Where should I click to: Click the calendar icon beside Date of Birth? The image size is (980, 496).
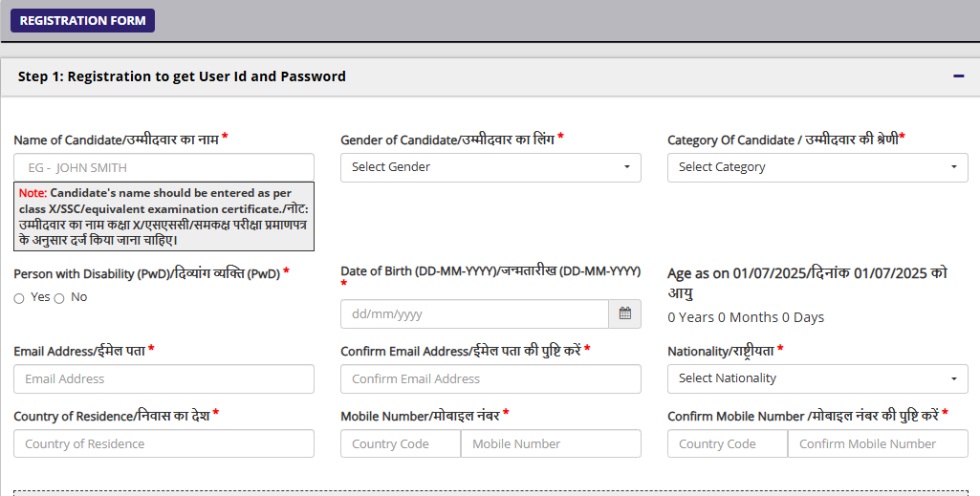pyautogui.click(x=624, y=313)
